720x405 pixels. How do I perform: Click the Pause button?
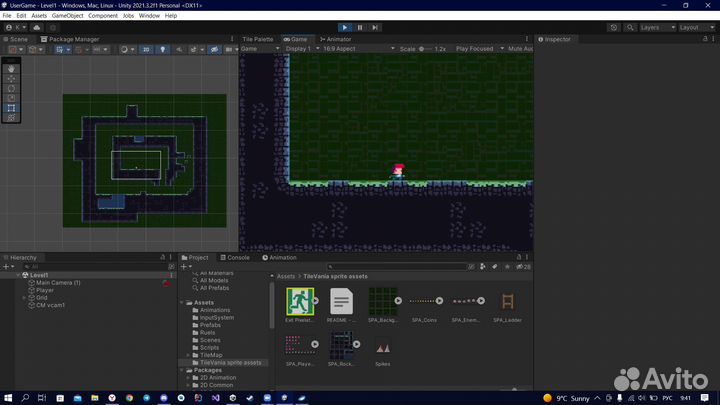point(360,28)
